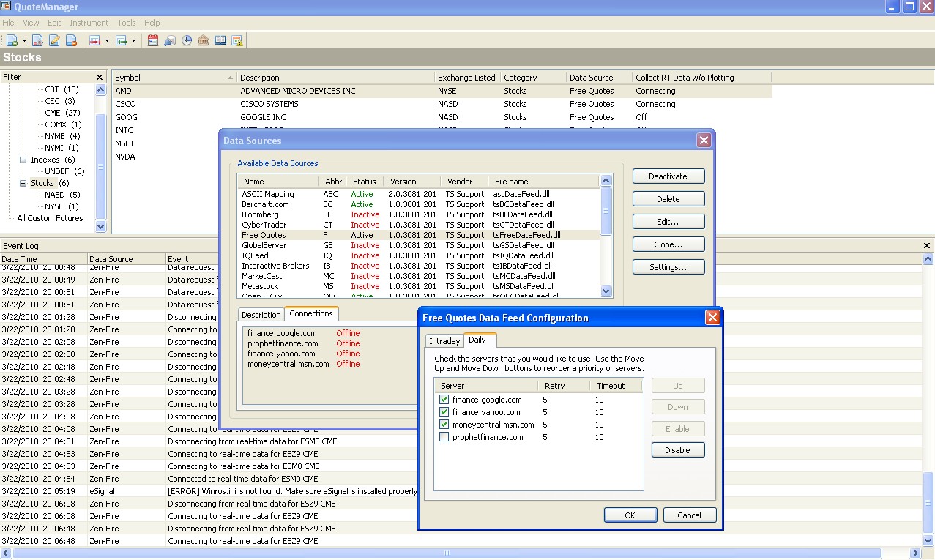Click OK in Free Quotes configuration

pos(630,515)
